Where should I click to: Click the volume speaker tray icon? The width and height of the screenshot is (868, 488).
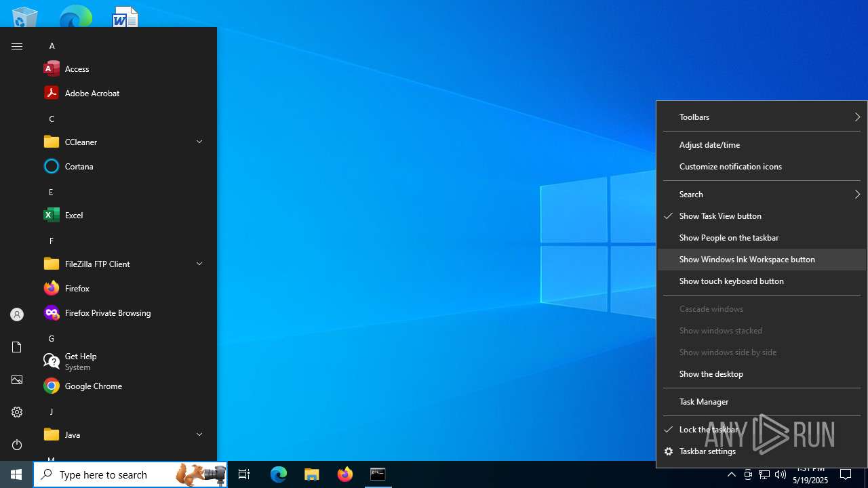pos(781,474)
